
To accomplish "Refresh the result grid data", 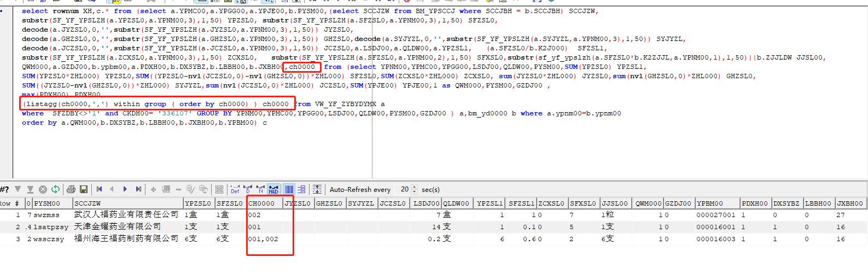I will (55, 189).
